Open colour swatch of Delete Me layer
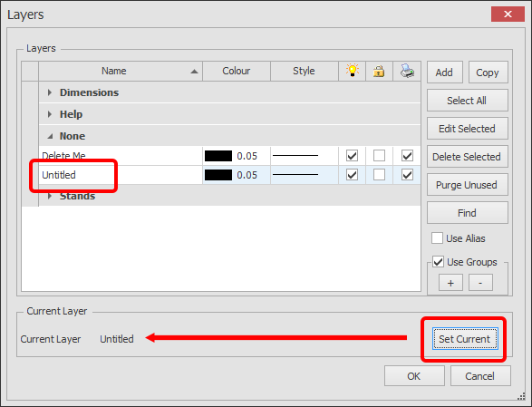The image size is (532, 407). [218, 156]
